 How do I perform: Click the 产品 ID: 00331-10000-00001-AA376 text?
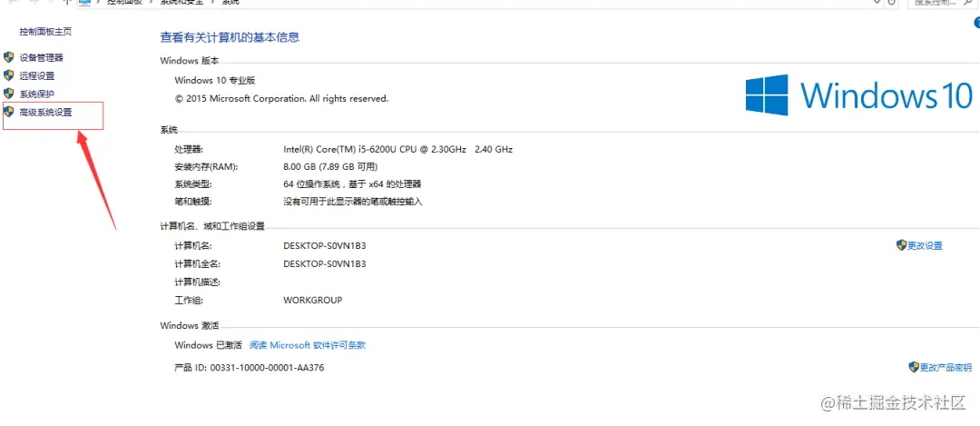[250, 368]
